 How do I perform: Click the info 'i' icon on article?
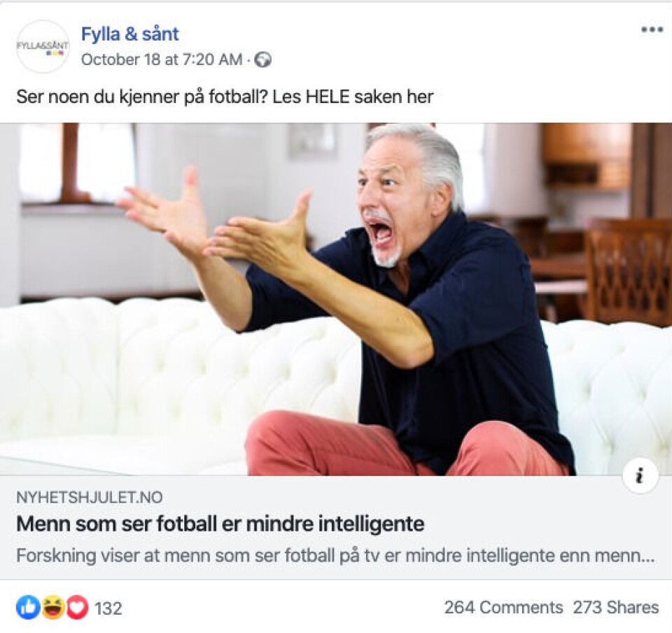[640, 476]
